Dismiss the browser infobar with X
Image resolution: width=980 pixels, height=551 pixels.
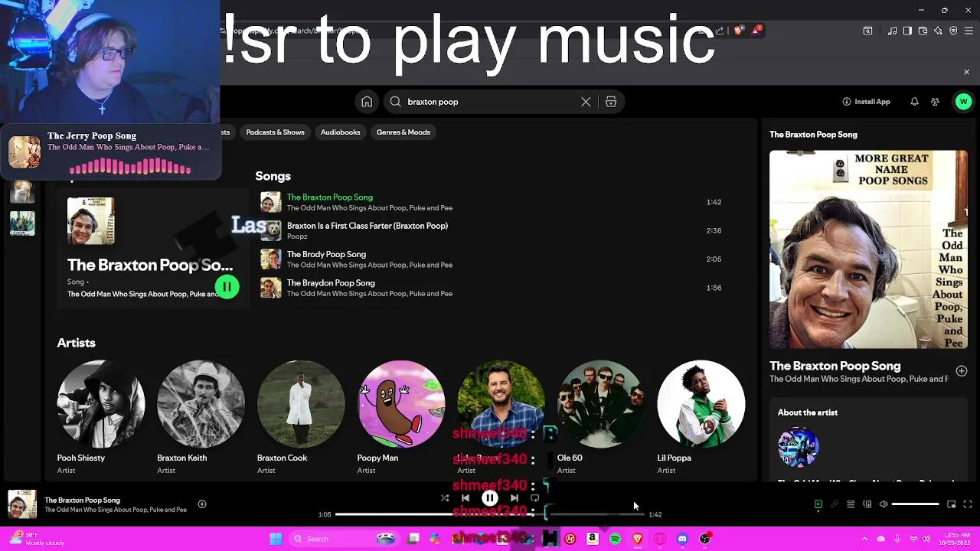click(966, 72)
